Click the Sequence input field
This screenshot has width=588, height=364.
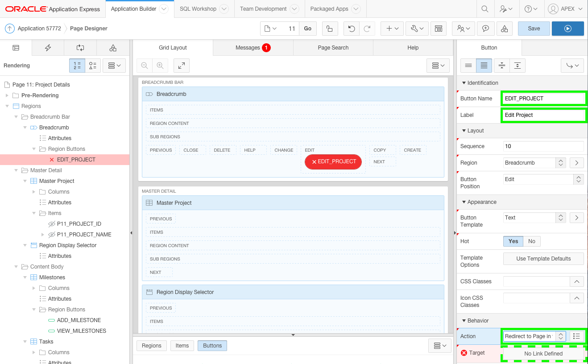[543, 146]
